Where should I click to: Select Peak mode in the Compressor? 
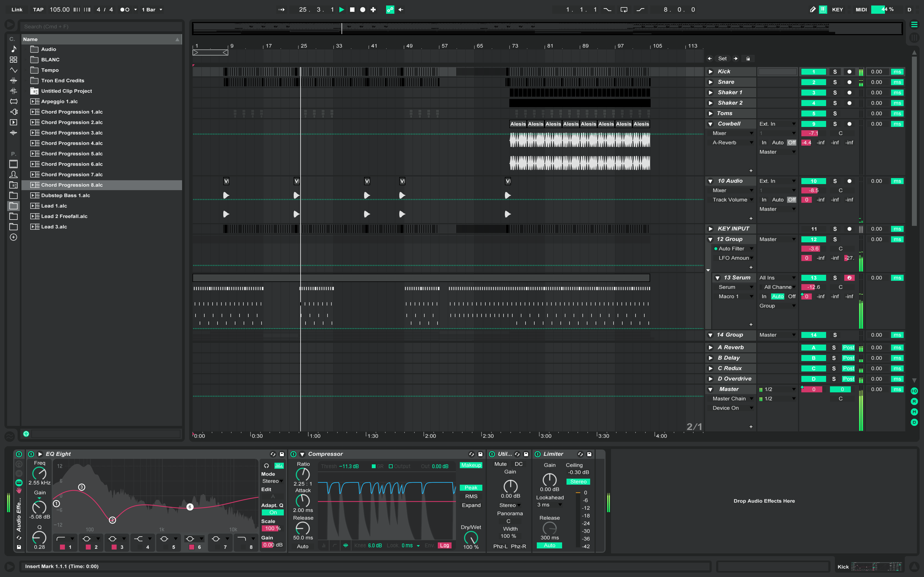pyautogui.click(x=471, y=488)
